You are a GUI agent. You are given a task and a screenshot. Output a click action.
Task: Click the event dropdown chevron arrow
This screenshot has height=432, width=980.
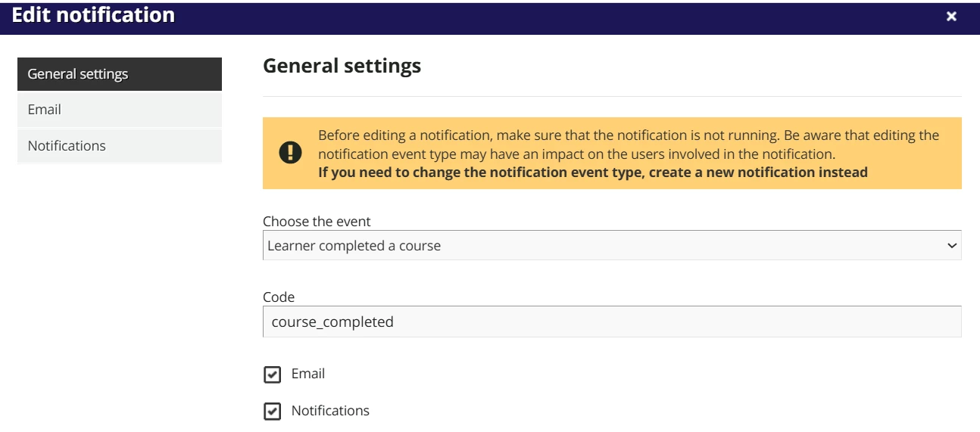(x=952, y=246)
